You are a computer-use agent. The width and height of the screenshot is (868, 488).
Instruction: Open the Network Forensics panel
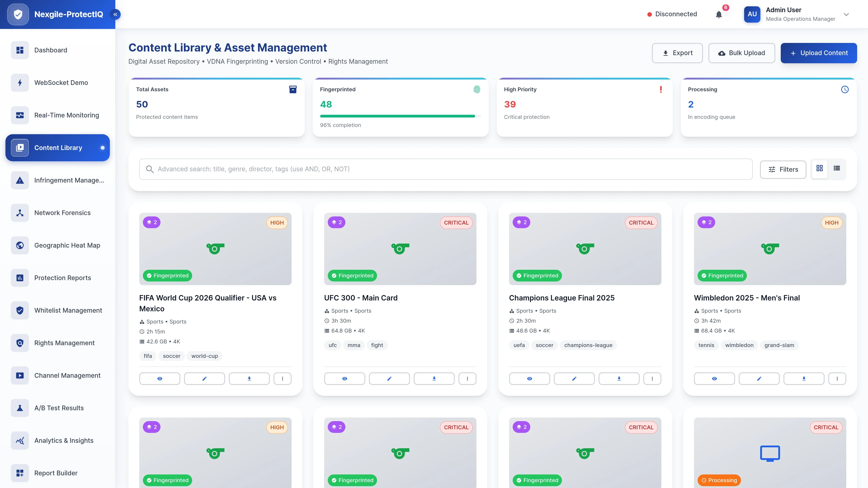pyautogui.click(x=62, y=213)
